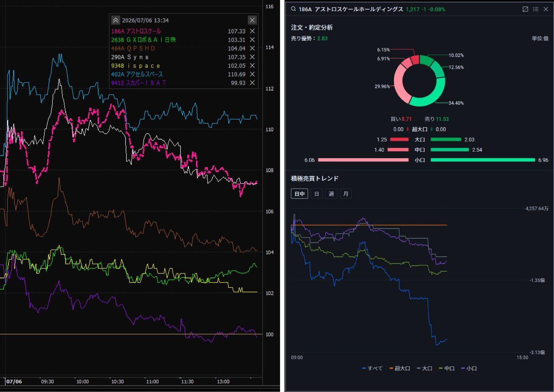Remove 464A QPSHD series from chart
This screenshot has height=392, width=554.
(252, 48)
